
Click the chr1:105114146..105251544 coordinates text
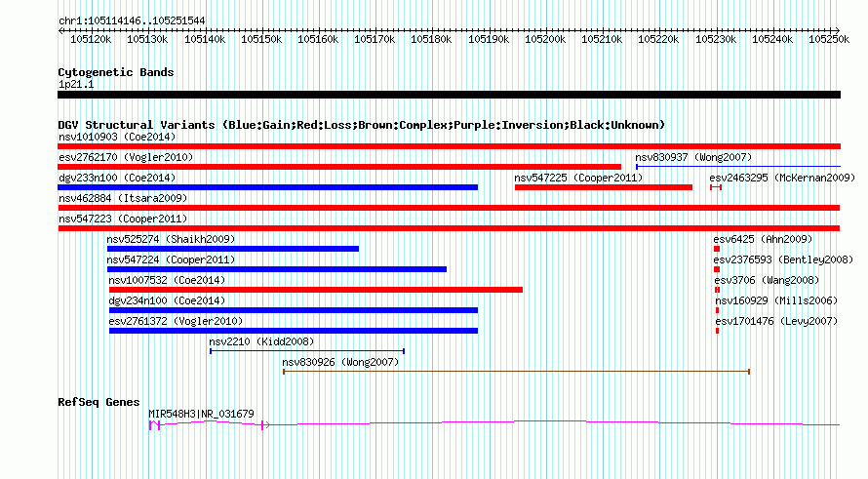tap(132, 20)
